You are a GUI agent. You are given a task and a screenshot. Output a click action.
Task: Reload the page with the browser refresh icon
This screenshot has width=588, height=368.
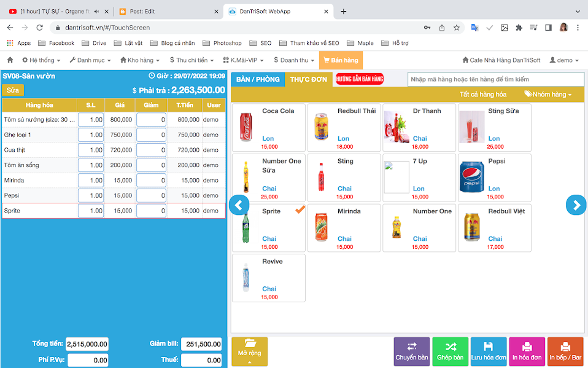pyautogui.click(x=39, y=28)
